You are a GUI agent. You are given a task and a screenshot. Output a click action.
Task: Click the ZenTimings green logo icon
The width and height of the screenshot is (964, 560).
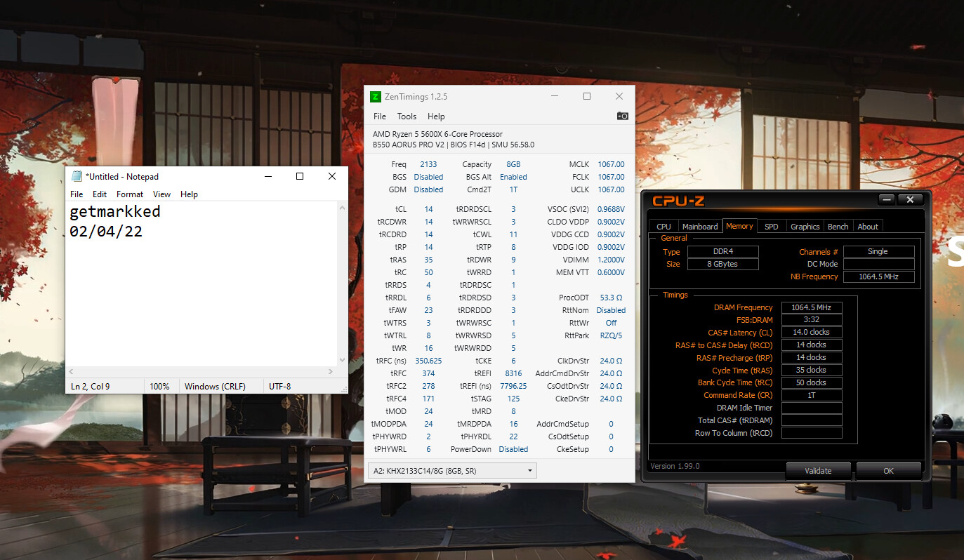click(376, 96)
